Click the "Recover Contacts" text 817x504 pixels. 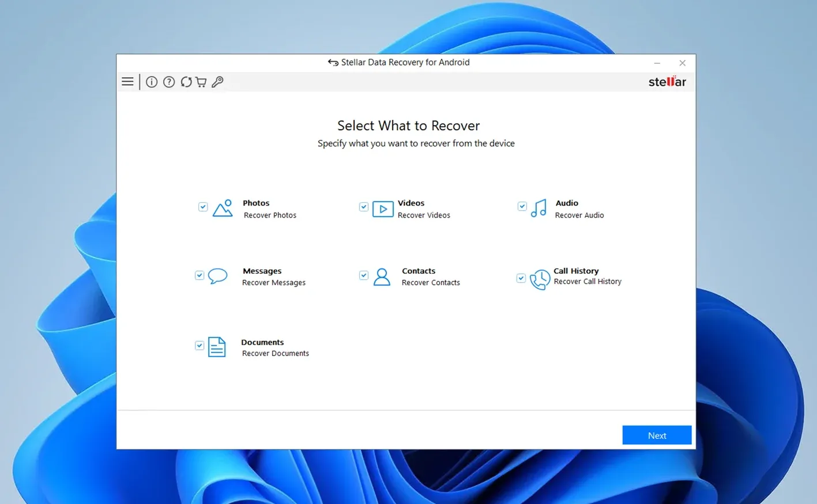[x=431, y=283]
